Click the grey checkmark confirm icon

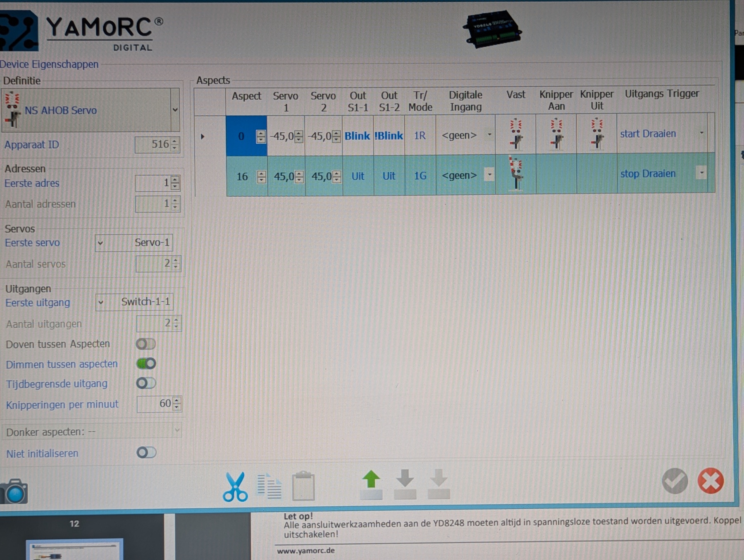[x=675, y=481]
